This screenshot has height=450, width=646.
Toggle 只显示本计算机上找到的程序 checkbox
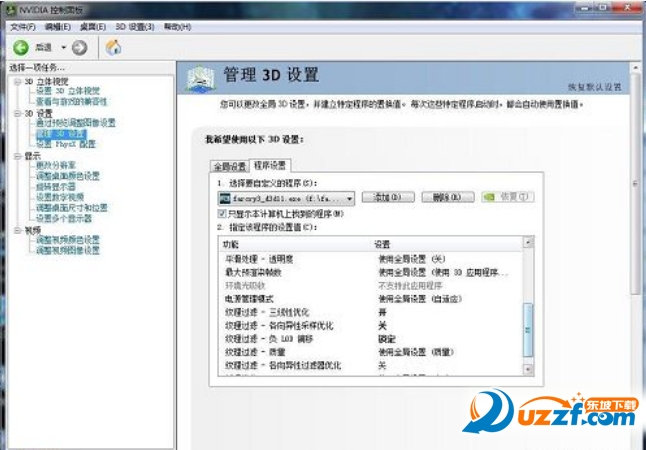click(x=222, y=214)
